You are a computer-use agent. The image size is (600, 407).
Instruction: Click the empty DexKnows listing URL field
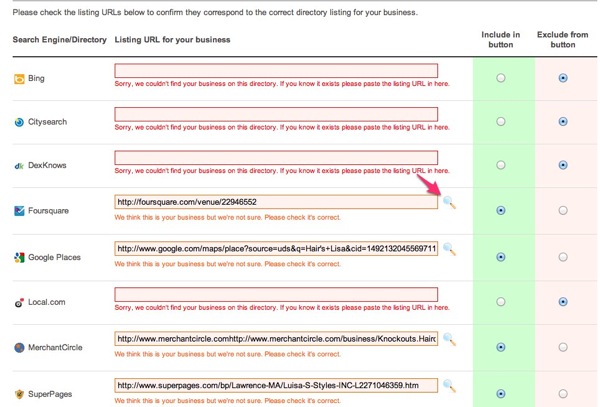coord(276,158)
